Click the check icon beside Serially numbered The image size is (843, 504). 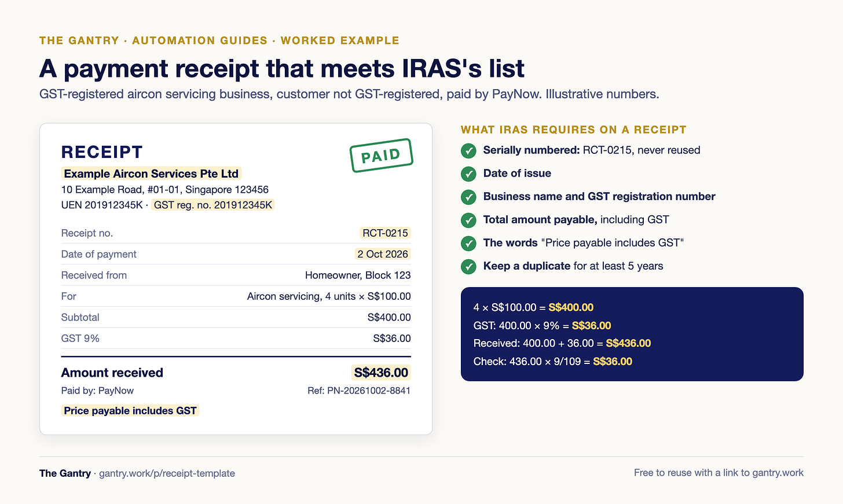click(x=468, y=151)
